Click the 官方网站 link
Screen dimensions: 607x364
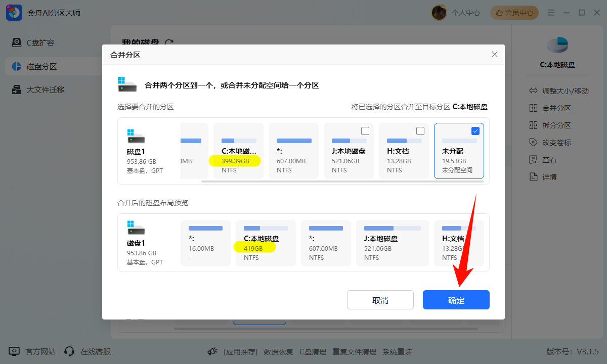[x=40, y=351]
